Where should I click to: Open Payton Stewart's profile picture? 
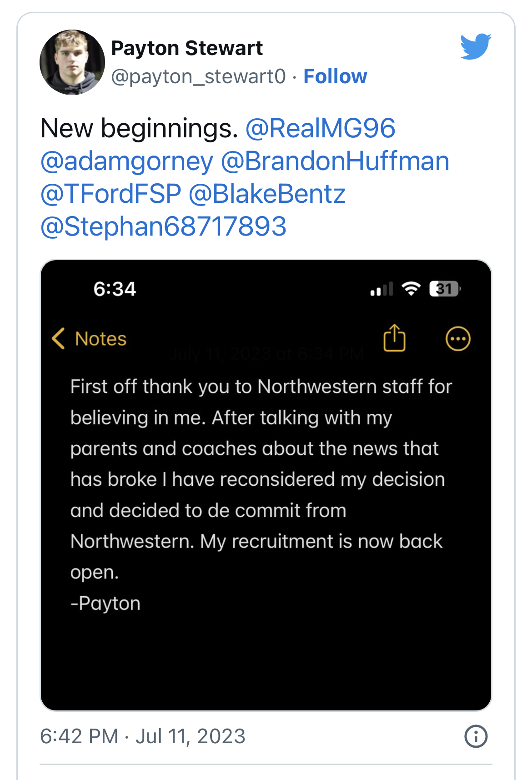click(72, 62)
